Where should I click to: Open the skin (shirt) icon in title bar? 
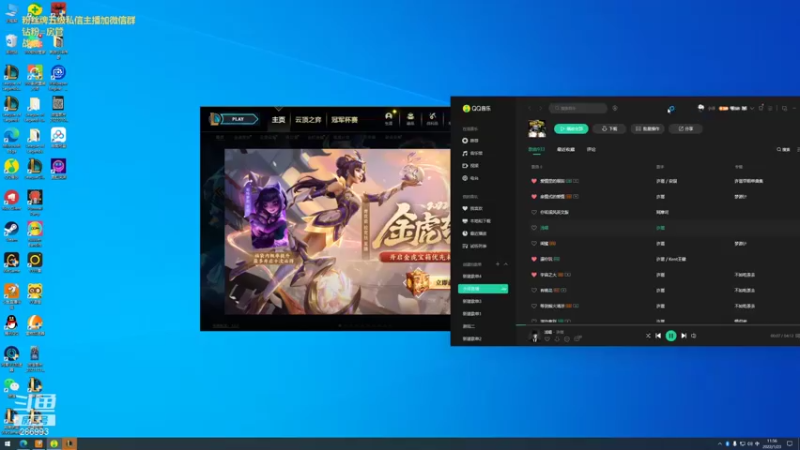click(x=761, y=108)
